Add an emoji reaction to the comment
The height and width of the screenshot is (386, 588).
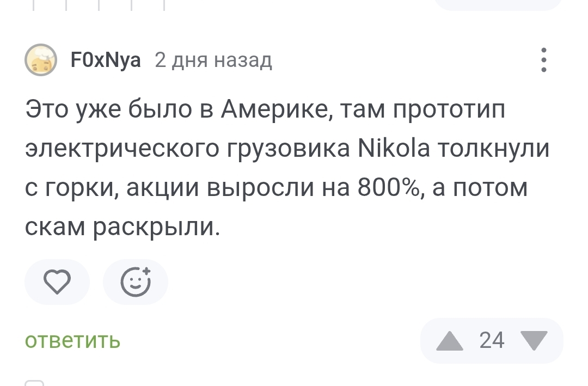coord(136,282)
